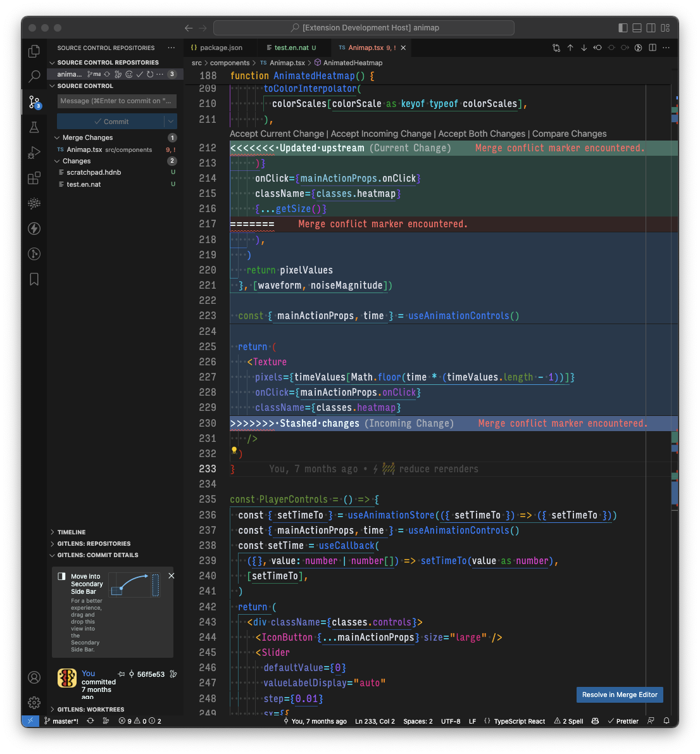Open the Testing flask view
The width and height of the screenshot is (700, 754).
pyautogui.click(x=34, y=127)
